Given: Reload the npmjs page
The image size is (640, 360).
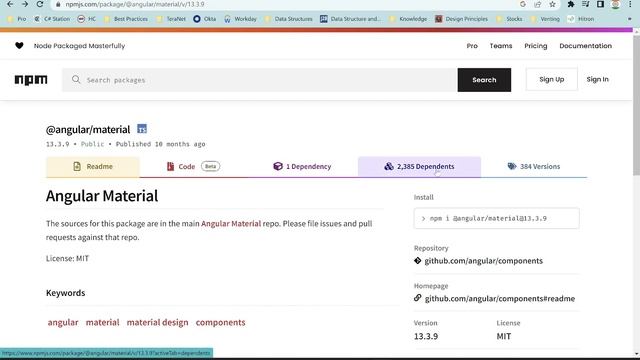Looking at the screenshot, I should tap(40, 4).
